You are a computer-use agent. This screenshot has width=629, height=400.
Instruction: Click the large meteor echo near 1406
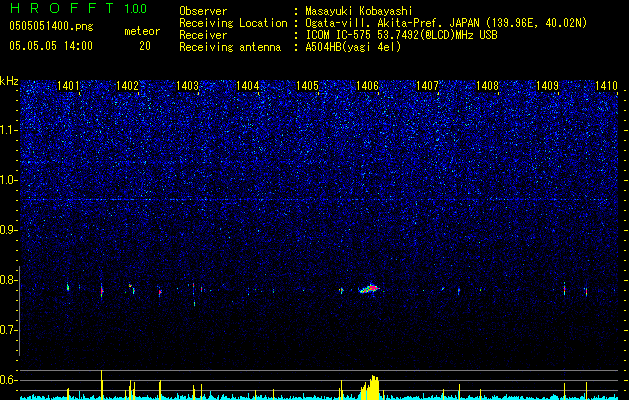[x=369, y=289]
